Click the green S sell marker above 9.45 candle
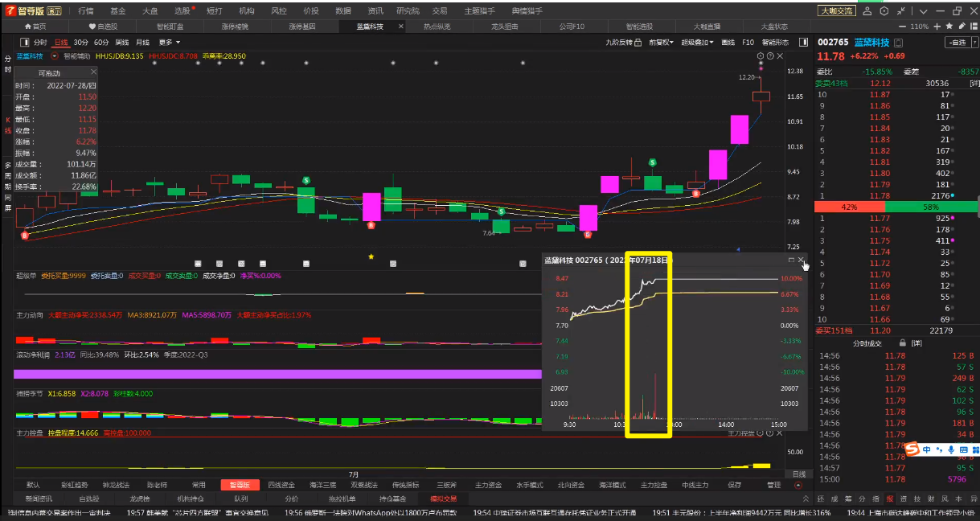The width and height of the screenshot is (980, 521). [653, 162]
